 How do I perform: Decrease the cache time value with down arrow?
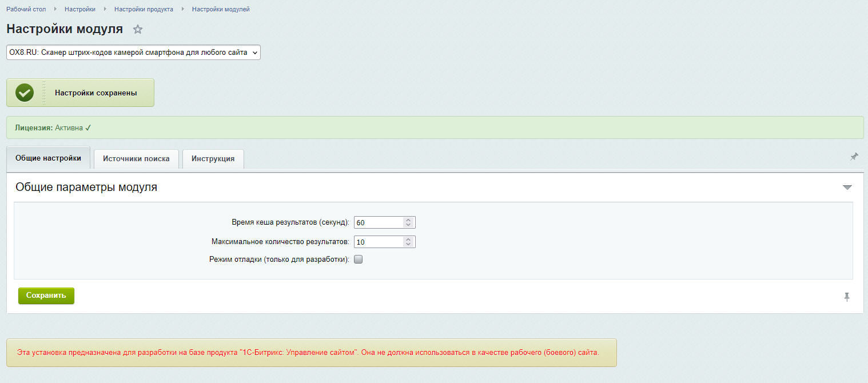(x=408, y=225)
